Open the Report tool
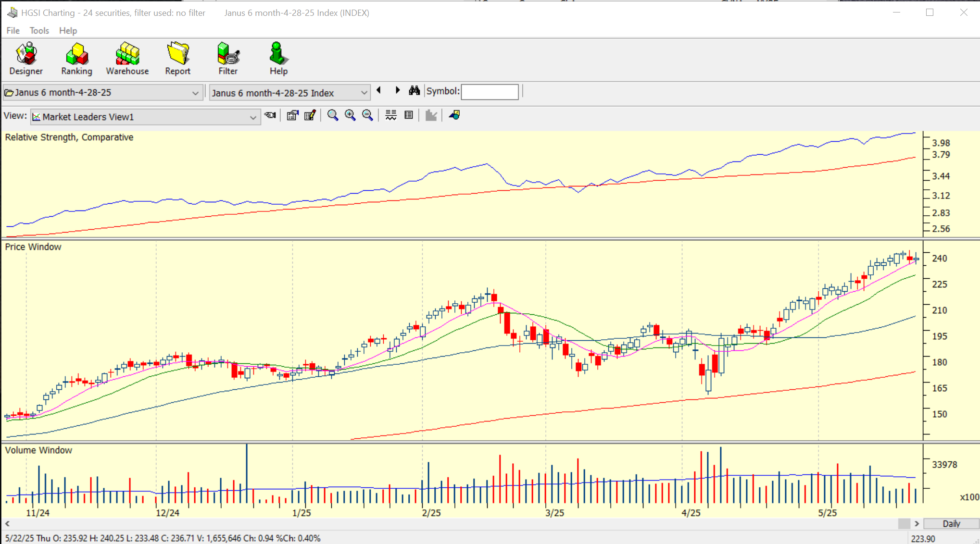Viewport: 980px width, 544px height. pyautogui.click(x=178, y=59)
